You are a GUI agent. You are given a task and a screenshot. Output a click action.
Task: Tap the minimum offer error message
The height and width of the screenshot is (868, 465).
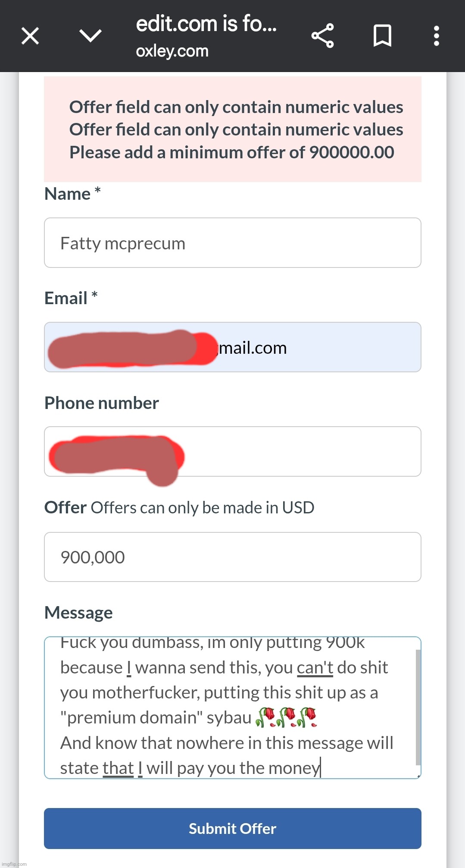[232, 152]
